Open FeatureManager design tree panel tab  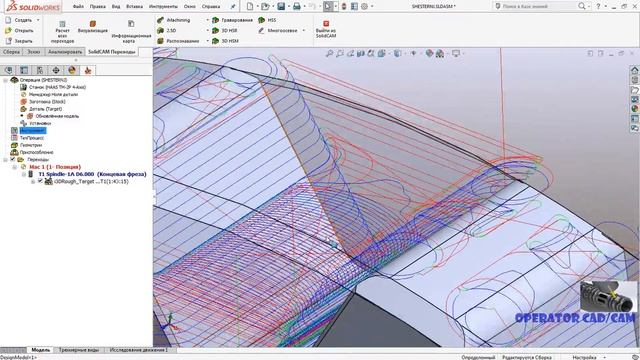9,70
